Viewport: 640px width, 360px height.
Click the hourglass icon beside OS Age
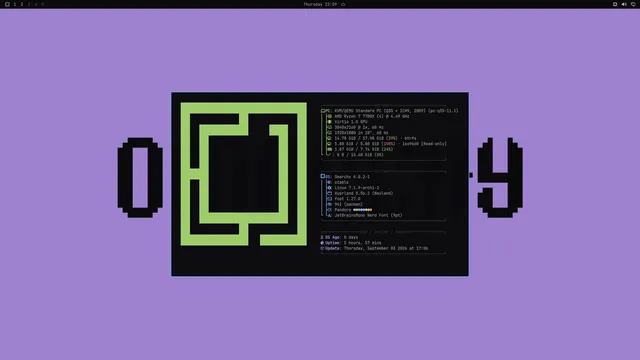click(x=322, y=237)
